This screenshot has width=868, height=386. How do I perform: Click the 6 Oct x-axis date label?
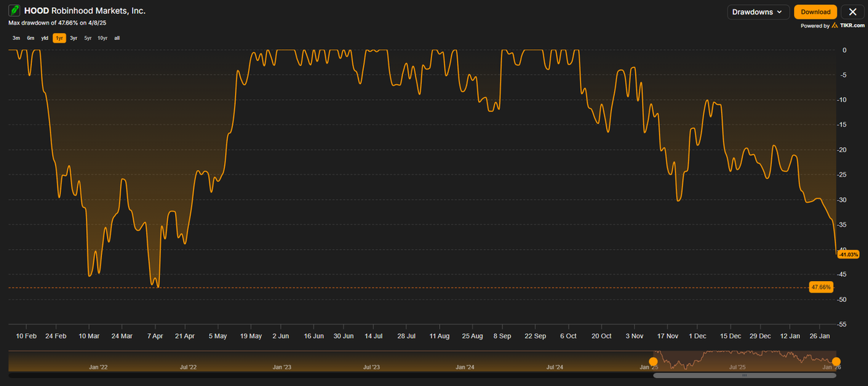[569, 336]
